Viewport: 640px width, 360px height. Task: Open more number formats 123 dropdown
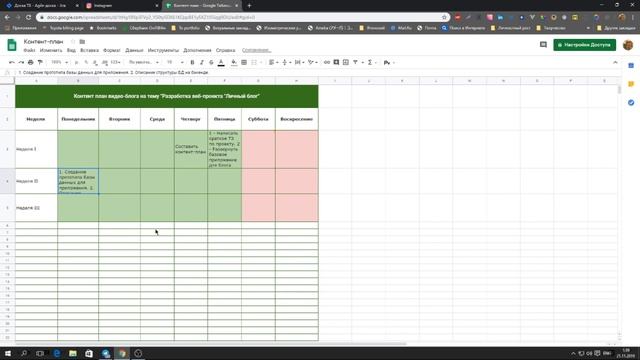point(116,62)
